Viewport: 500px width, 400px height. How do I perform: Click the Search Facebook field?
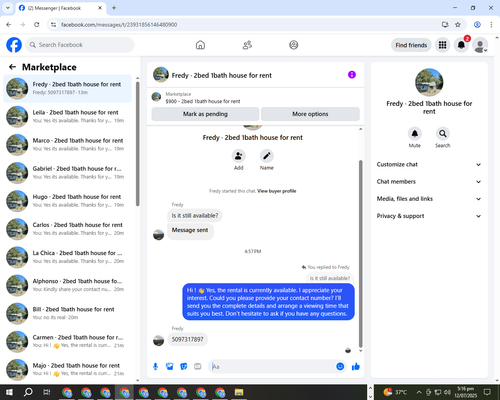pos(80,45)
